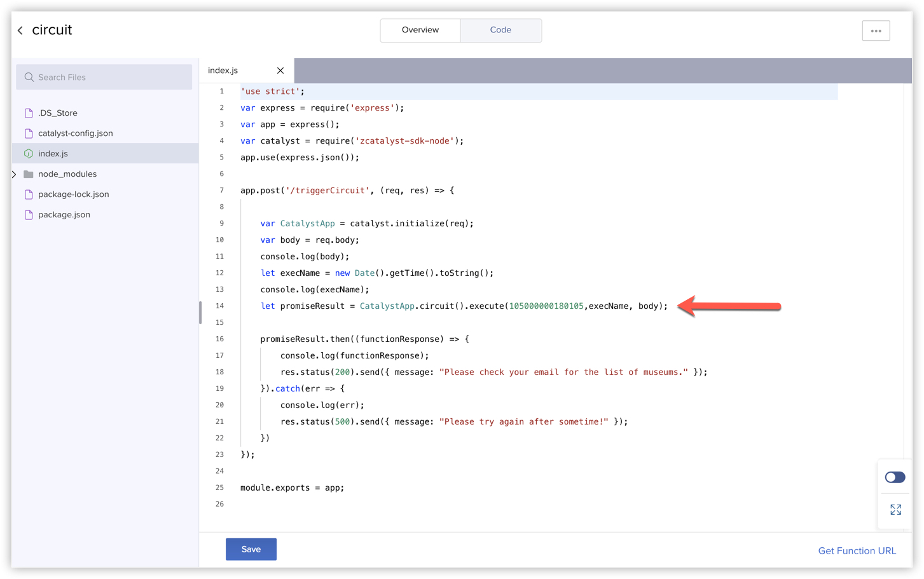Toggle the editor theme switch

[895, 477]
